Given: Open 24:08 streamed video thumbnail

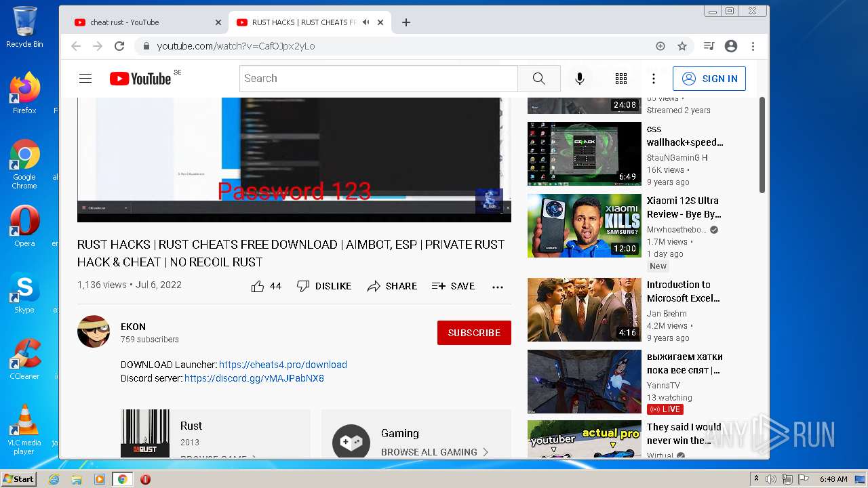Looking at the screenshot, I should tap(585, 105).
